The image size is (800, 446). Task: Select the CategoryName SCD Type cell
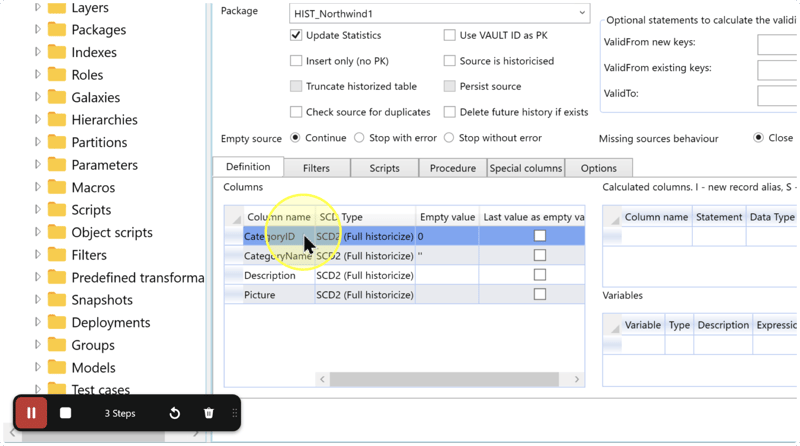(365, 256)
